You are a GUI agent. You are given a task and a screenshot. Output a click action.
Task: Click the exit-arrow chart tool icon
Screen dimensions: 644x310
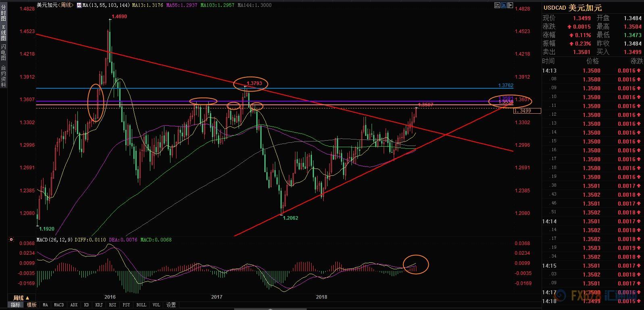click(x=511, y=5)
